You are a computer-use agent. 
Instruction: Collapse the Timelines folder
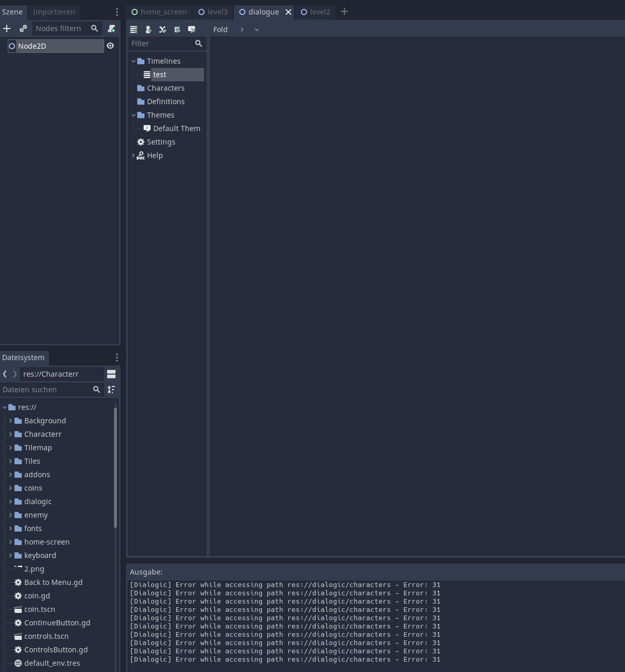(134, 61)
